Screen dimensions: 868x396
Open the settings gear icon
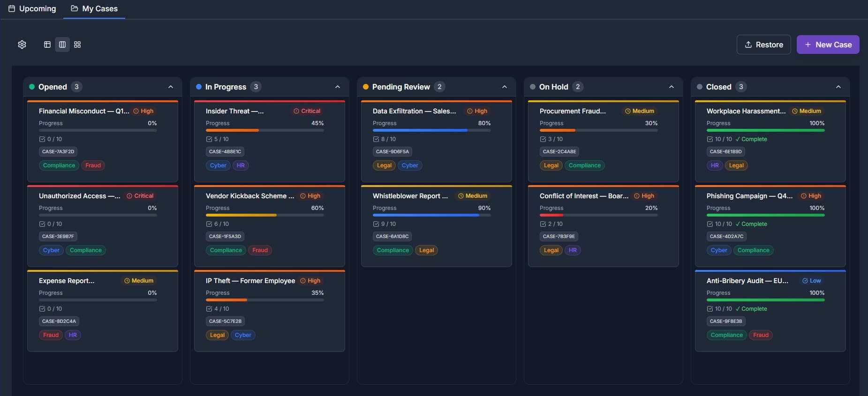click(x=22, y=45)
